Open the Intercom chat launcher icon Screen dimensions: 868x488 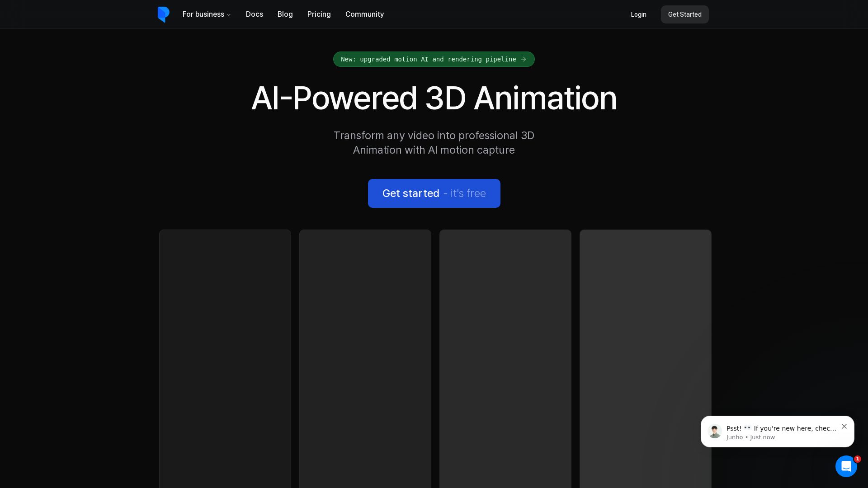(846, 466)
